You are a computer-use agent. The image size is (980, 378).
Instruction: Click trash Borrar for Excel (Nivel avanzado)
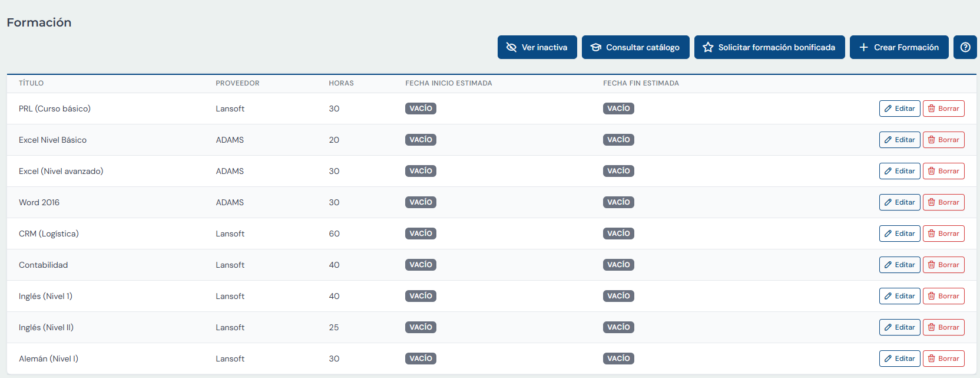[x=943, y=171]
